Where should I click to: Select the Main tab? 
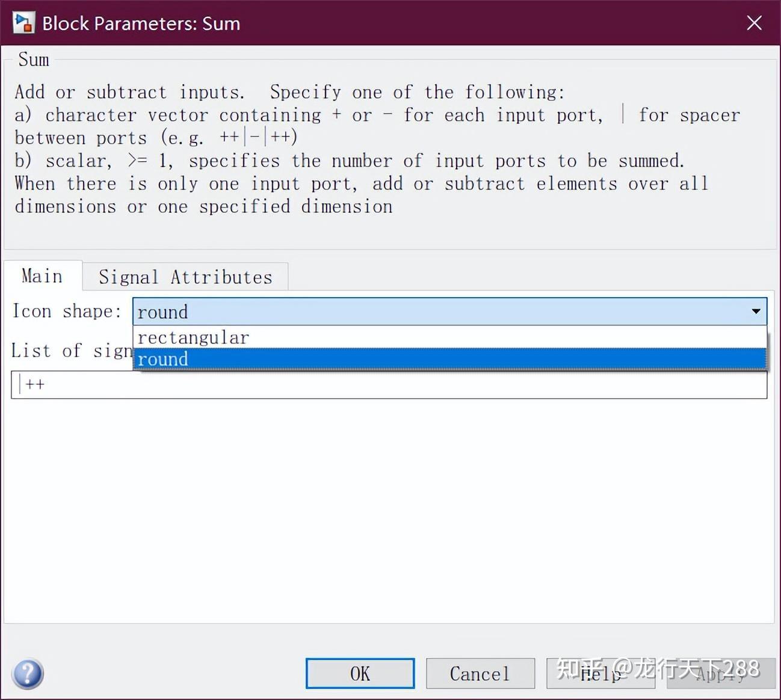(x=42, y=276)
